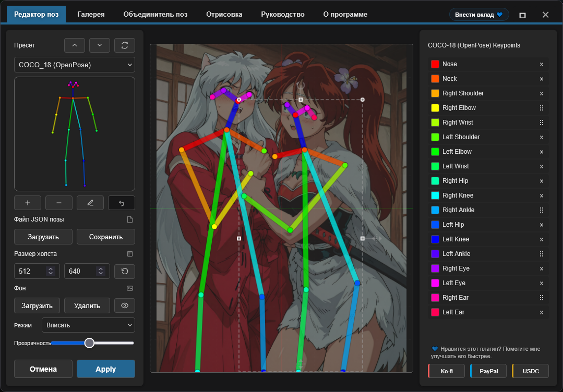563x392 pixels.
Task: Open the Ko-fi donation link
Action: click(447, 371)
